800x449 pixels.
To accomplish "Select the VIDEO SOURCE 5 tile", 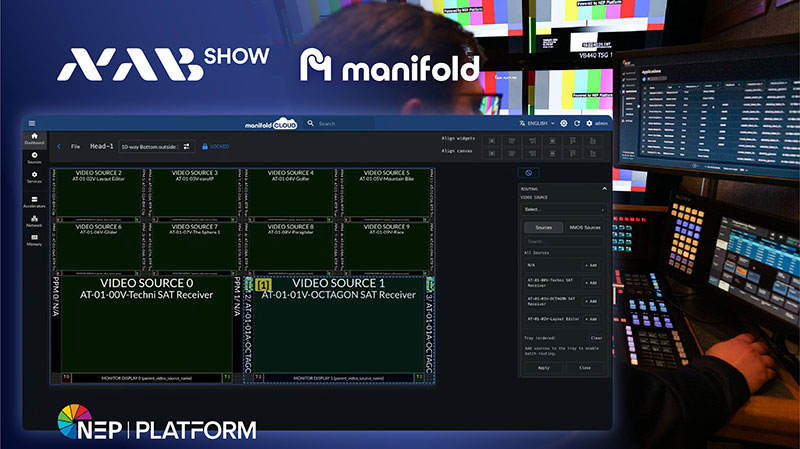I will click(x=386, y=194).
